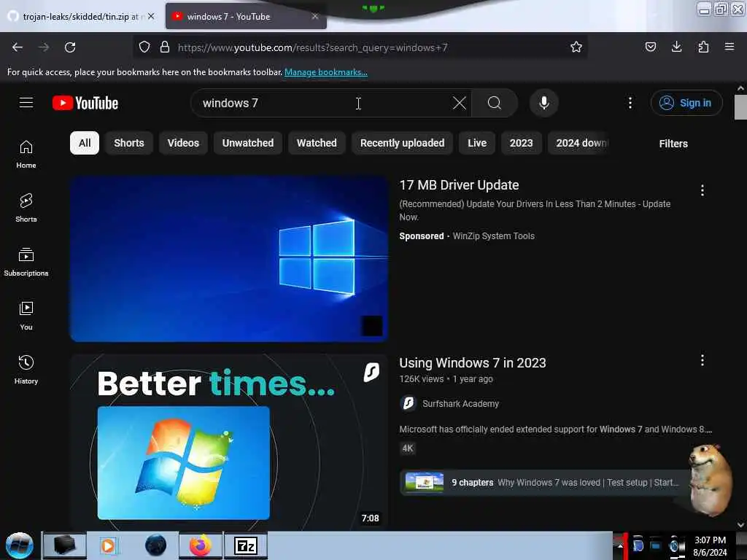This screenshot has width=747, height=560.
Task: Open Subscriptions in the sidebar
Action: [x=26, y=262]
